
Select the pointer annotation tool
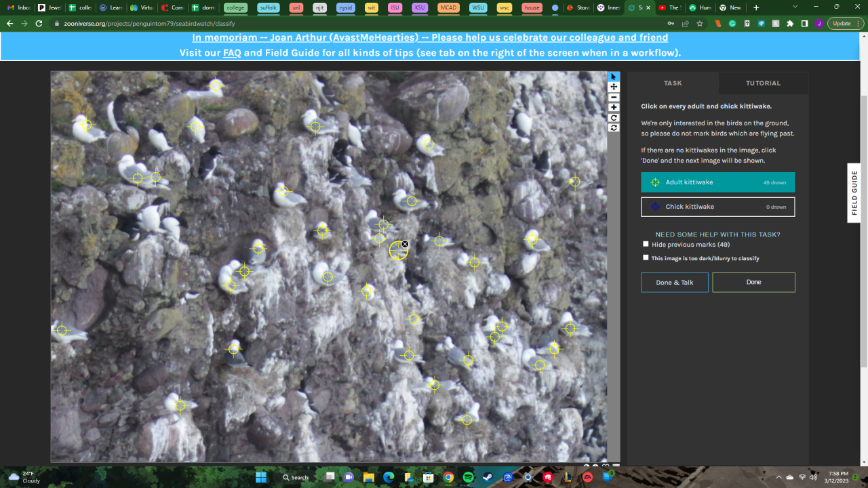click(x=614, y=77)
